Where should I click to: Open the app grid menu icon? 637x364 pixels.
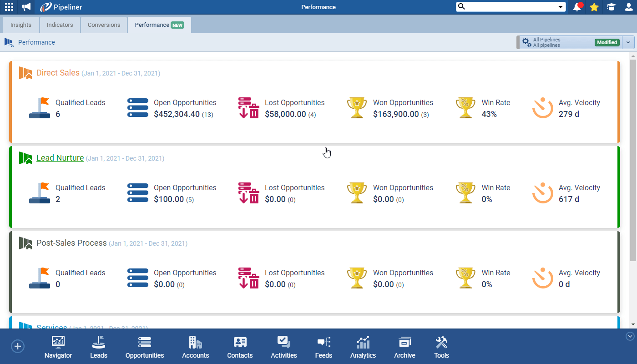pos(9,7)
